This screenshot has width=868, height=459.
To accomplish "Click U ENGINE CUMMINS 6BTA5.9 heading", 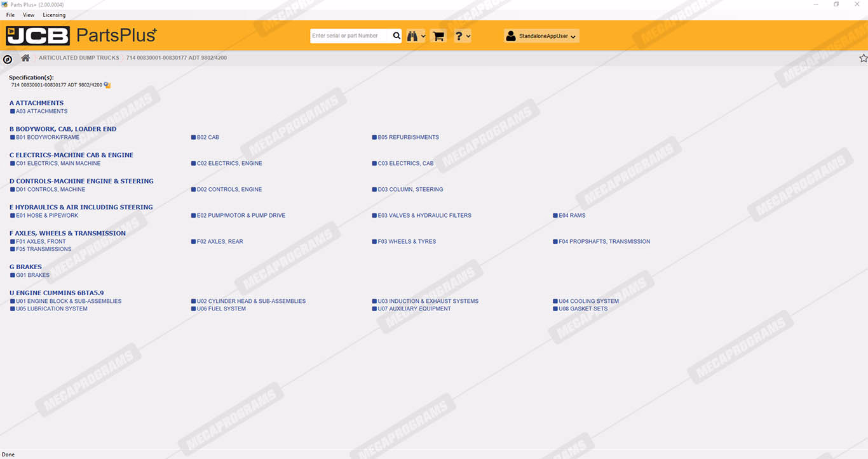I will 57,293.
